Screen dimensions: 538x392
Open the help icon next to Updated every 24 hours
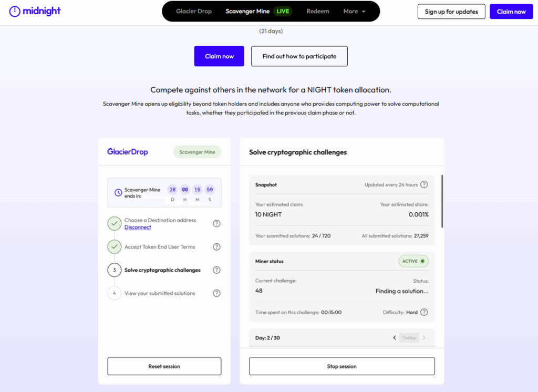(424, 184)
